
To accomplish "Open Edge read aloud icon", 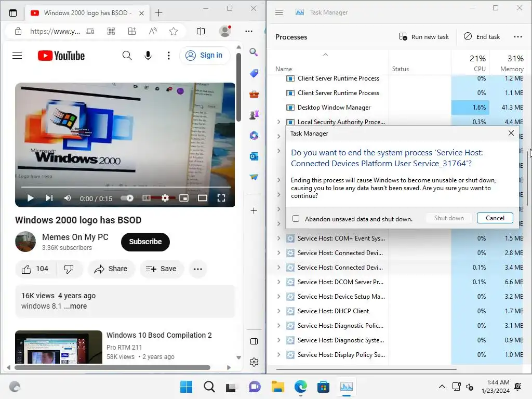I will 153,31.
